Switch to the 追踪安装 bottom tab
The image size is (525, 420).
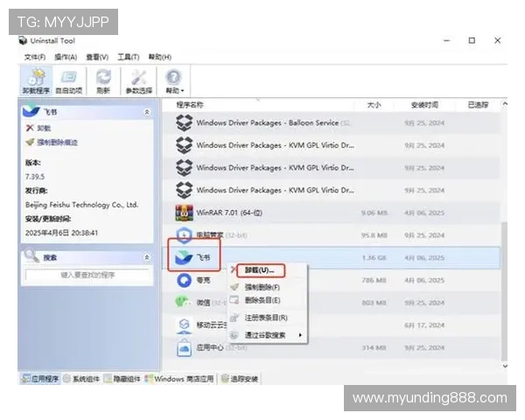pyautogui.click(x=240, y=379)
